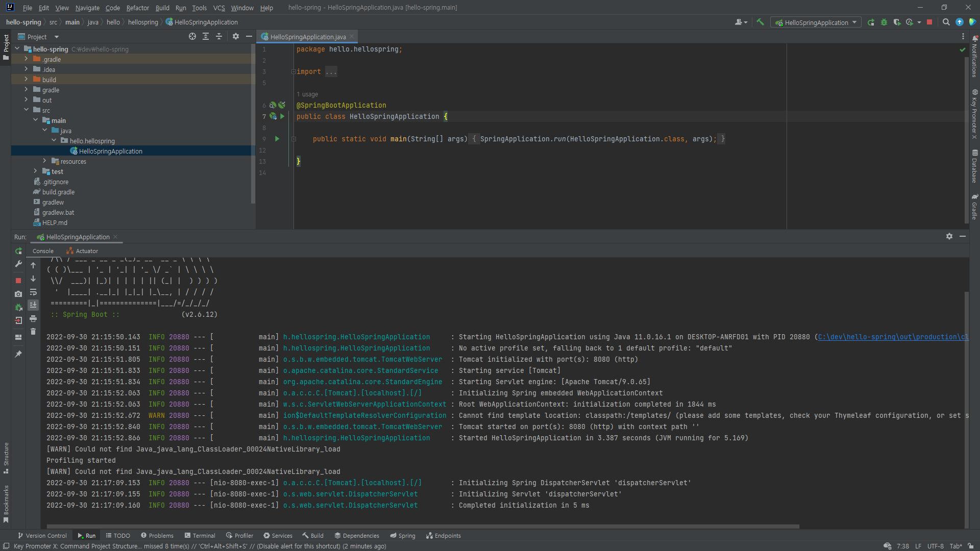Expand the build folder in project tree
Screen dimensions: 980x551
pyautogui.click(x=26, y=80)
